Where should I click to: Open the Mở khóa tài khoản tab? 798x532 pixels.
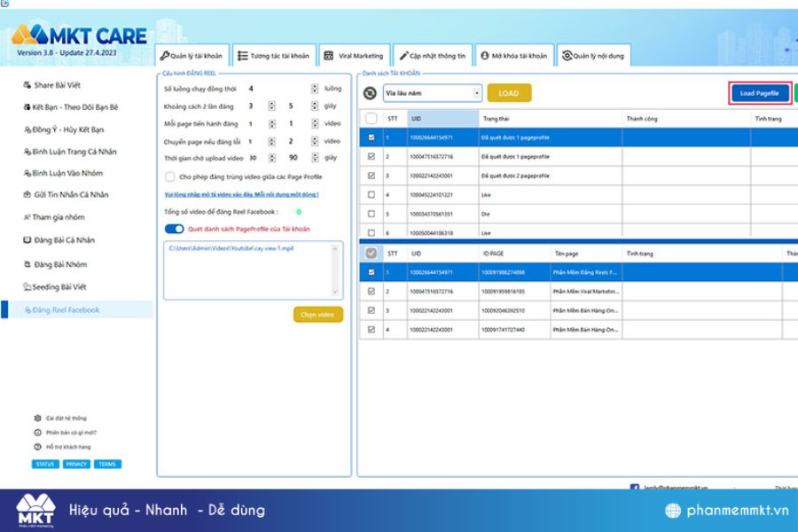click(514, 56)
